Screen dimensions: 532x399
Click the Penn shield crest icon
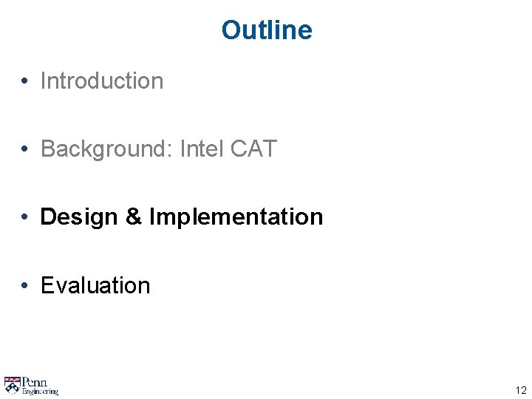click(12, 384)
